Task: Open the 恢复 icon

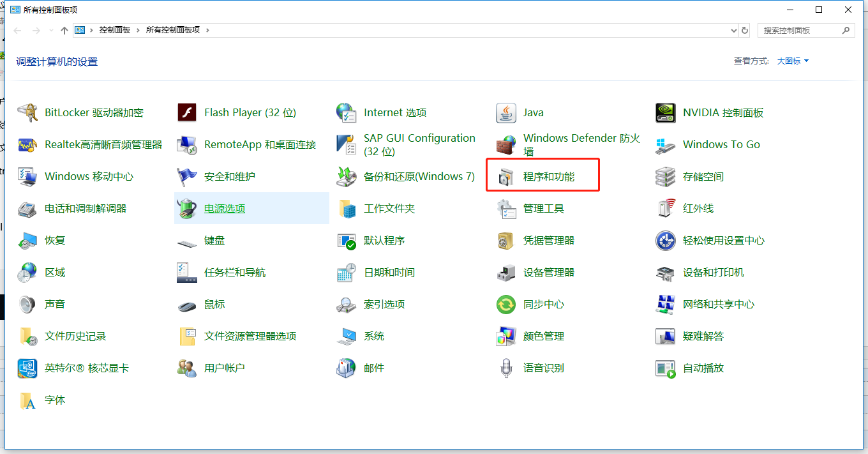Action: pyautogui.click(x=27, y=241)
